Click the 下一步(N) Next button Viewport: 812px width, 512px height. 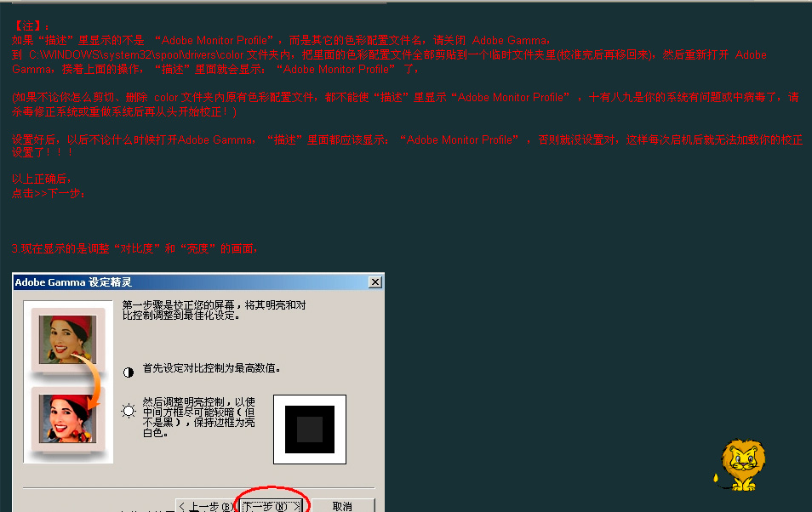(272, 506)
